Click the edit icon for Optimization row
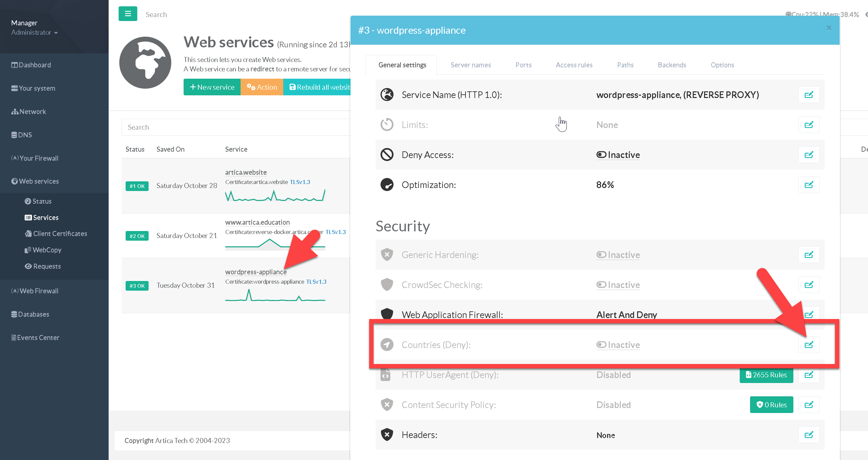Screen dimensions: 868x460 coord(809,185)
